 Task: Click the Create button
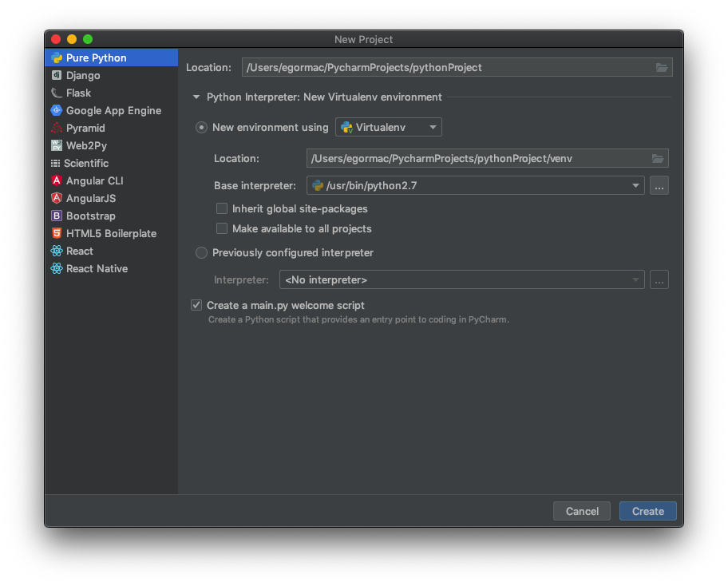[x=647, y=511]
